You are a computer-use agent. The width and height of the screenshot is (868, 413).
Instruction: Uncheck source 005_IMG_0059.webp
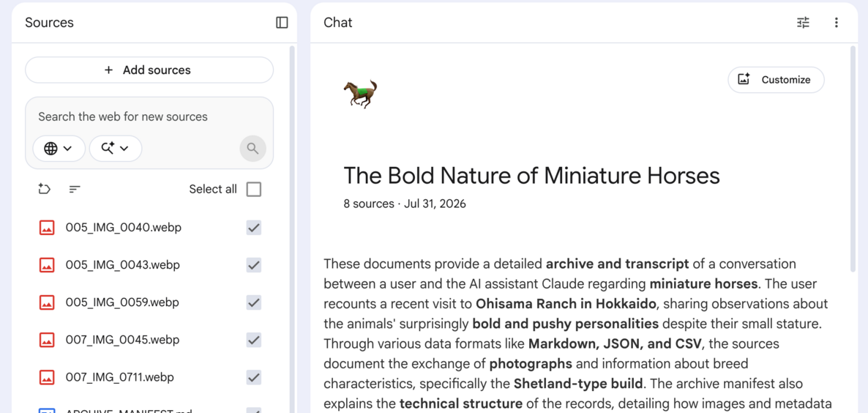click(x=253, y=303)
